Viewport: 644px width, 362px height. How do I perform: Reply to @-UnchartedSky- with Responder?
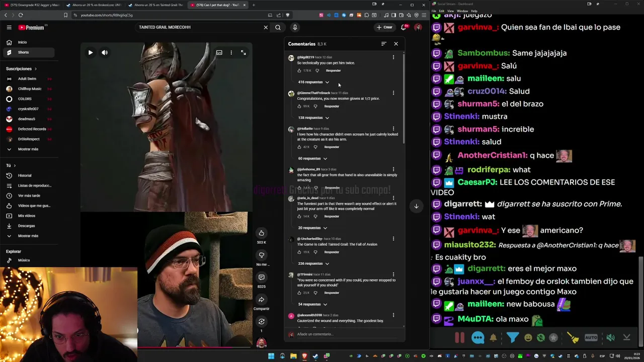332,252
